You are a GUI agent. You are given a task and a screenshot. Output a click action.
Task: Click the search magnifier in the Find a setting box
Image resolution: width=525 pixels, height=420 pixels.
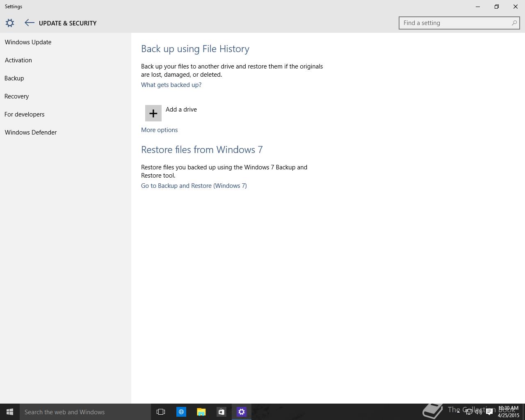coord(514,23)
